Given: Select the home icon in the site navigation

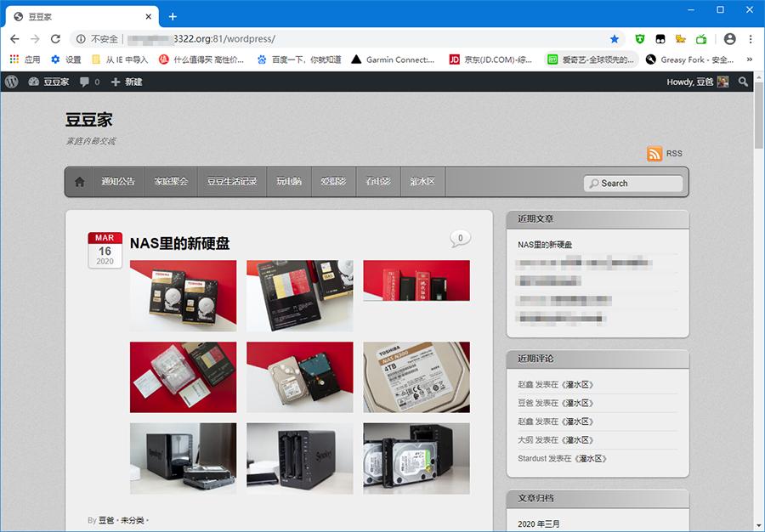Looking at the screenshot, I should pos(80,181).
